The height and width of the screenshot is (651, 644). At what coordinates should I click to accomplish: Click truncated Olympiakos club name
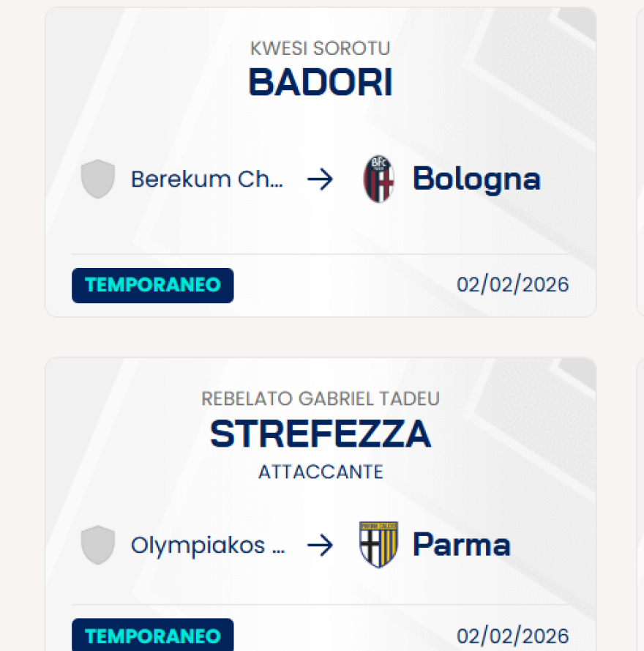208,546
